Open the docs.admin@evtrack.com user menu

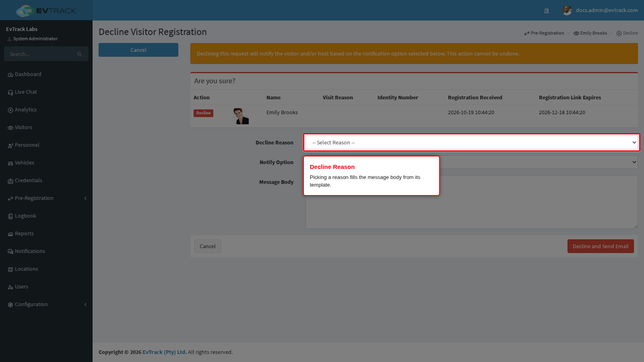tap(600, 10)
